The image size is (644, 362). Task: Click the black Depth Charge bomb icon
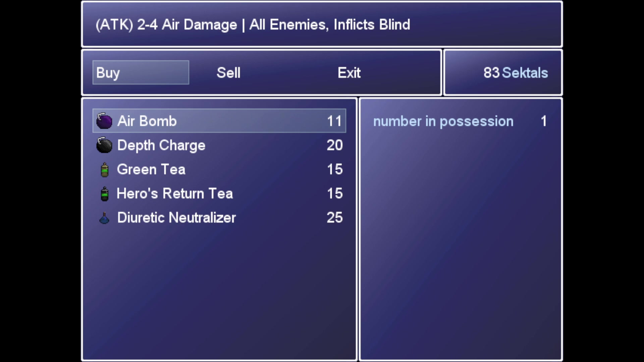click(104, 145)
